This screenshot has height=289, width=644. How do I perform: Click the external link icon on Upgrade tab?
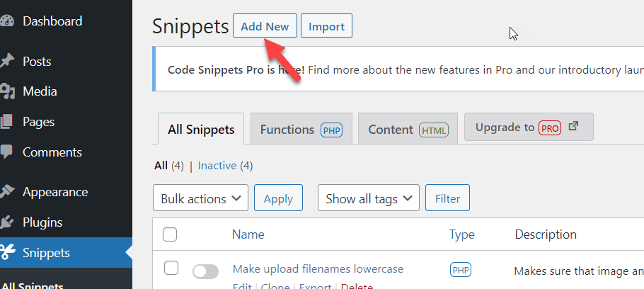573,126
